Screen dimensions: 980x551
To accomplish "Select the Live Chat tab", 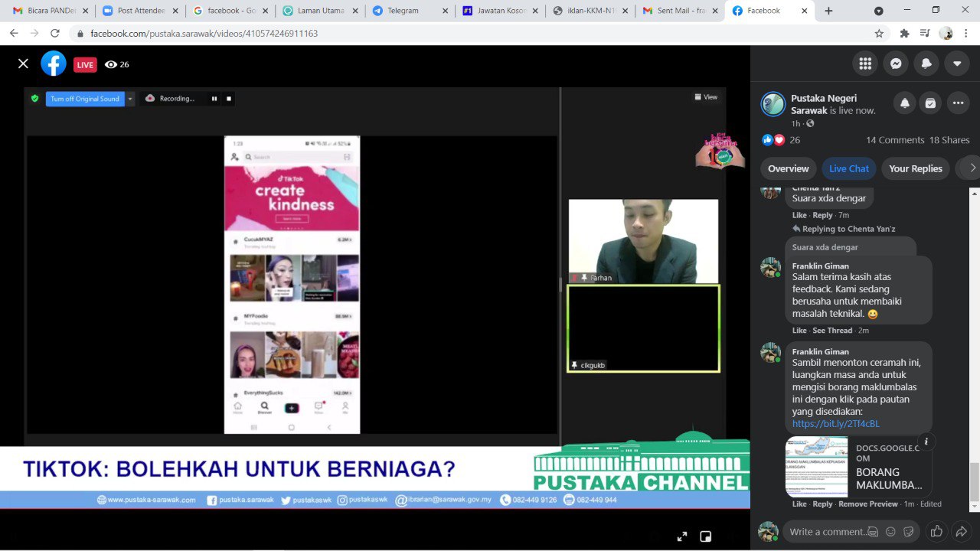I will pos(849,168).
